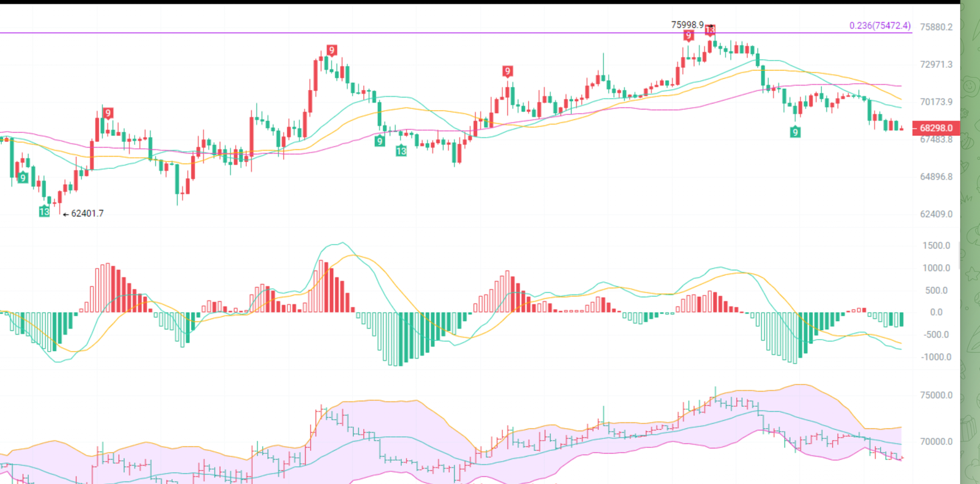Select the leftmost green 9 marker
980x484 pixels.
click(x=23, y=177)
